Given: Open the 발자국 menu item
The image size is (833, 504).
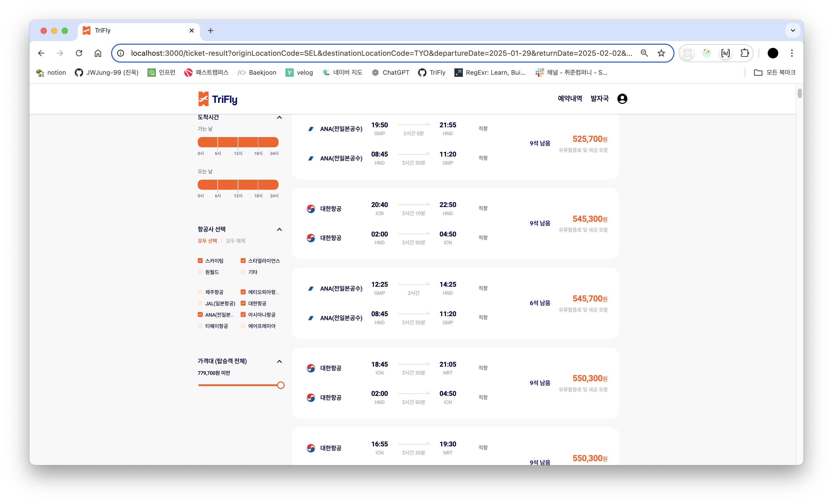Looking at the screenshot, I should (599, 99).
